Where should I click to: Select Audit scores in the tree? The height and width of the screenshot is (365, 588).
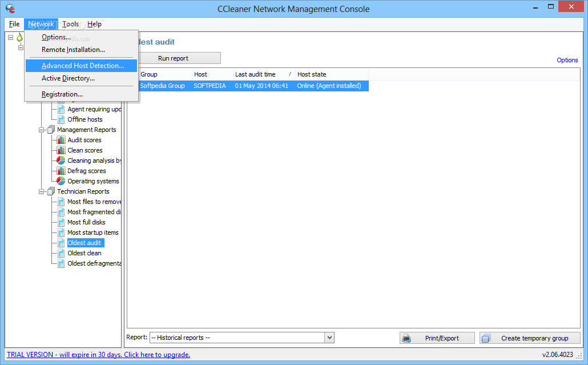tap(84, 140)
